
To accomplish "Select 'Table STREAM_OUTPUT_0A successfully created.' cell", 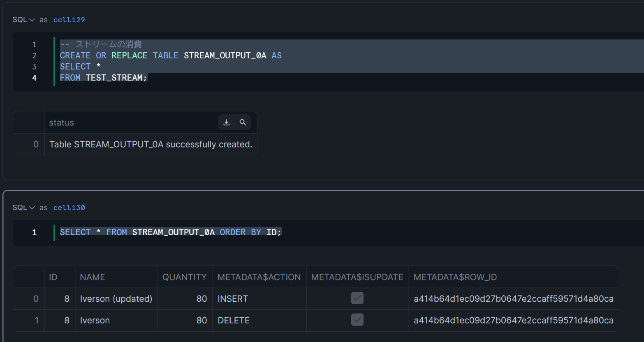I will (151, 144).
